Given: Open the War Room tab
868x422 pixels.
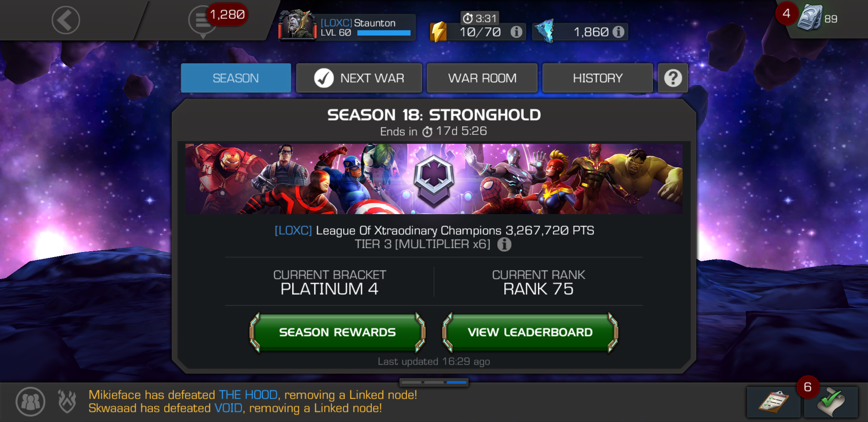Looking at the screenshot, I should (x=482, y=78).
